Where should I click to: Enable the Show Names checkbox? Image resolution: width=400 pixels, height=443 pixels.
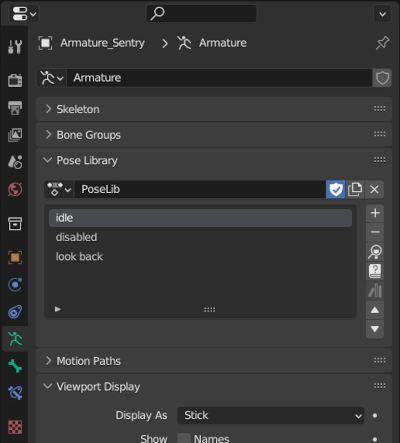point(184,438)
